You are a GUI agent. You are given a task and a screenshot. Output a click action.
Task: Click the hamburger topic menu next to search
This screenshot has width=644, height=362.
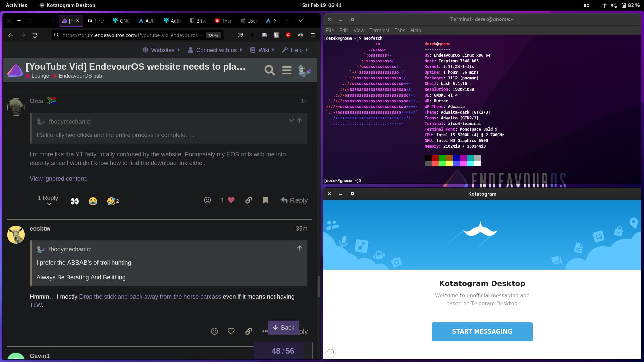point(287,70)
